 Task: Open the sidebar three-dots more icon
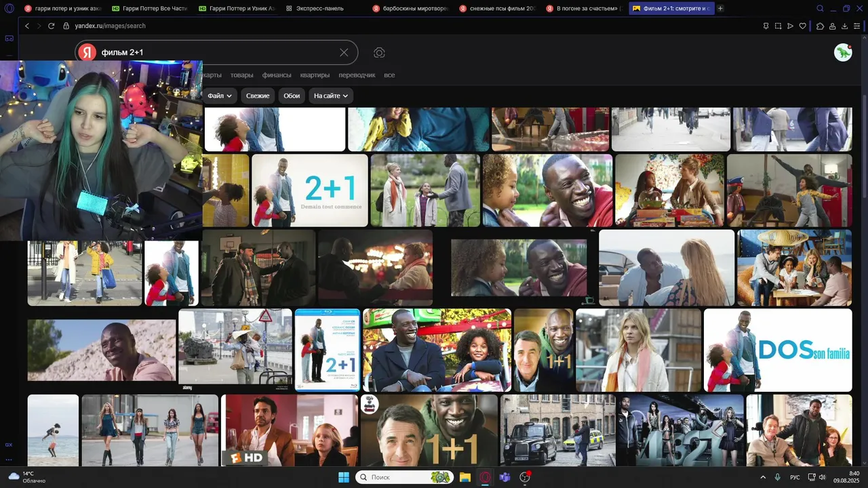[9, 460]
